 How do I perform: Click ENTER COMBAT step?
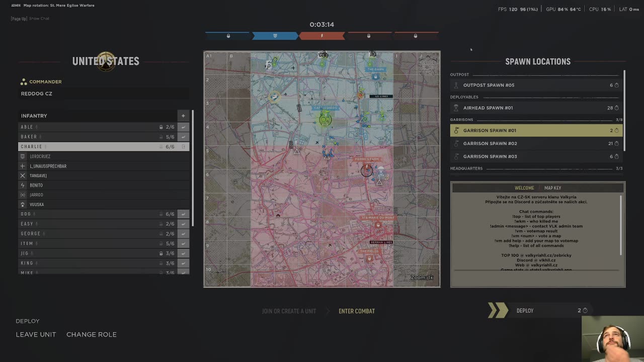tap(357, 311)
